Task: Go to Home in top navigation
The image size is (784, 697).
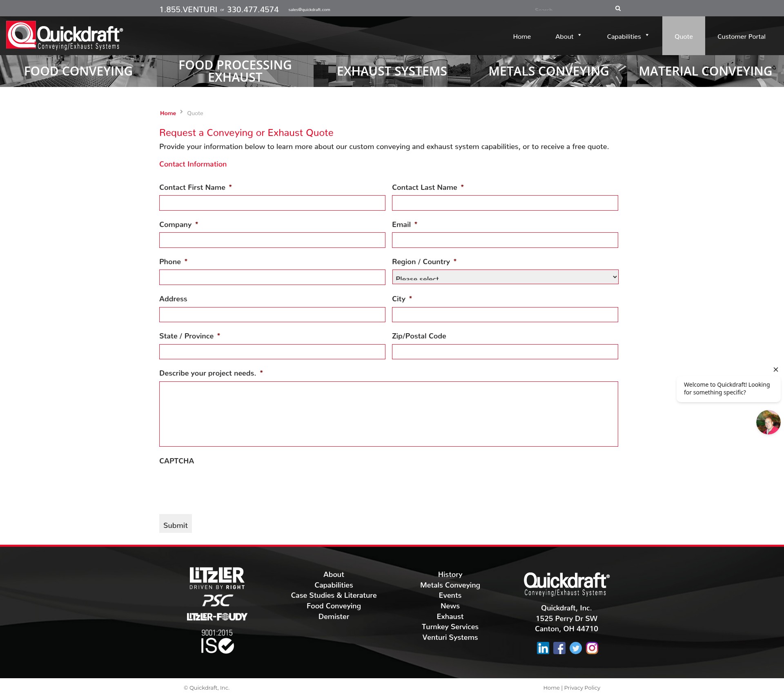Action: pyautogui.click(x=522, y=36)
